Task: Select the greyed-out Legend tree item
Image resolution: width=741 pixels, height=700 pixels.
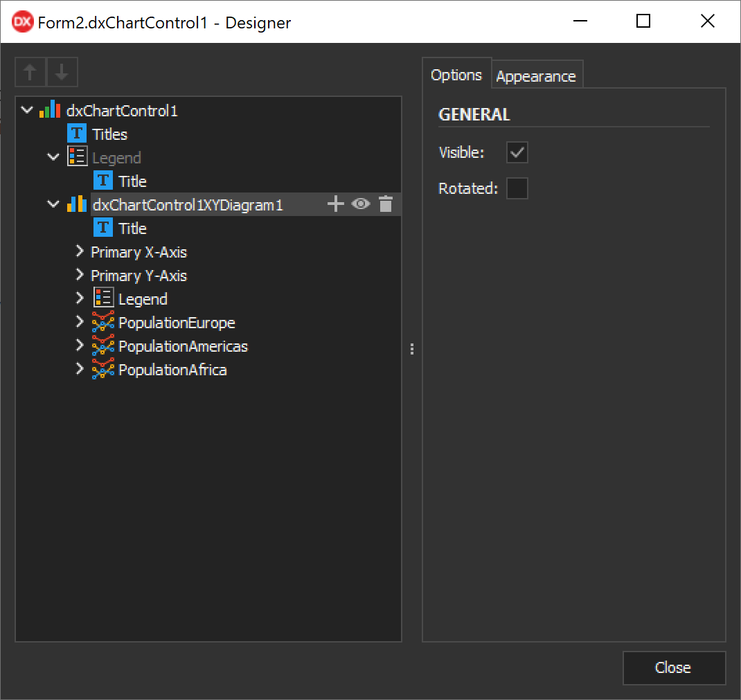Action: 116,158
